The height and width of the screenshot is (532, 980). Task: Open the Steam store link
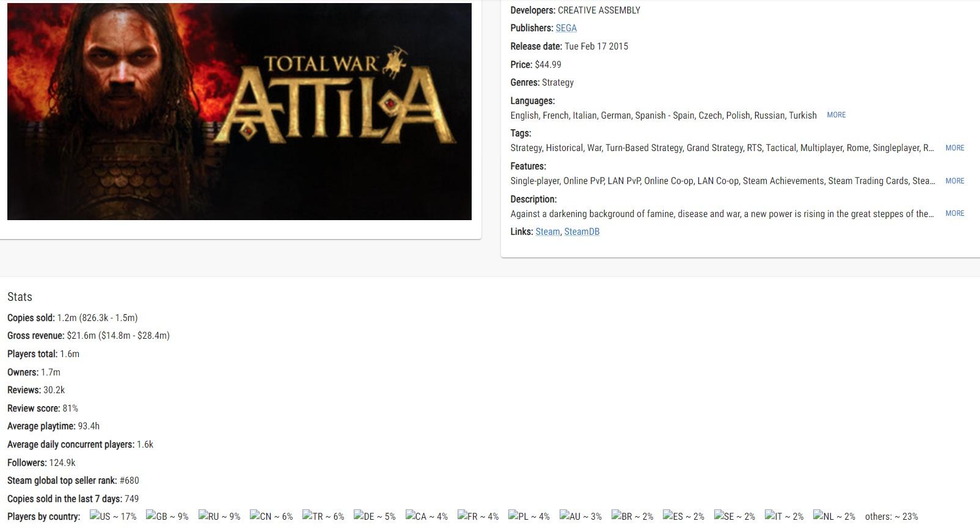click(547, 232)
